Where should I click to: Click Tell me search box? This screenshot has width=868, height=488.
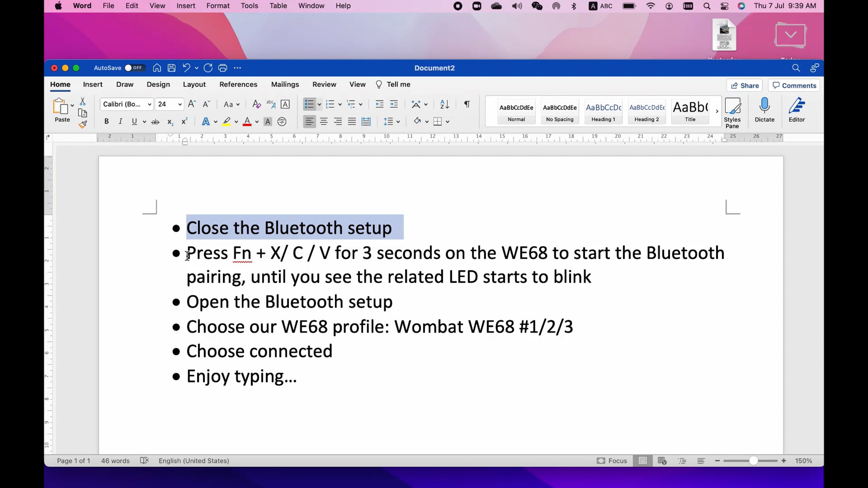click(393, 84)
